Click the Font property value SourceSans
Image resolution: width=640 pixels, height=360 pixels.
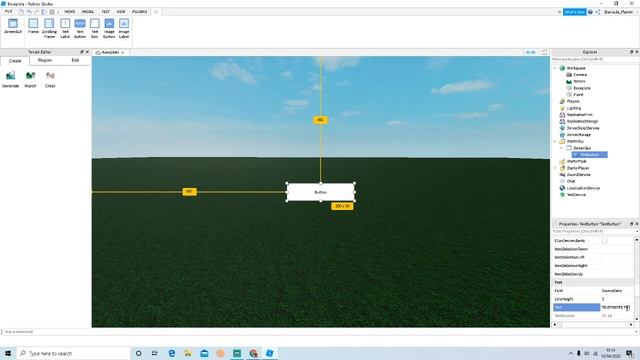[x=611, y=291]
